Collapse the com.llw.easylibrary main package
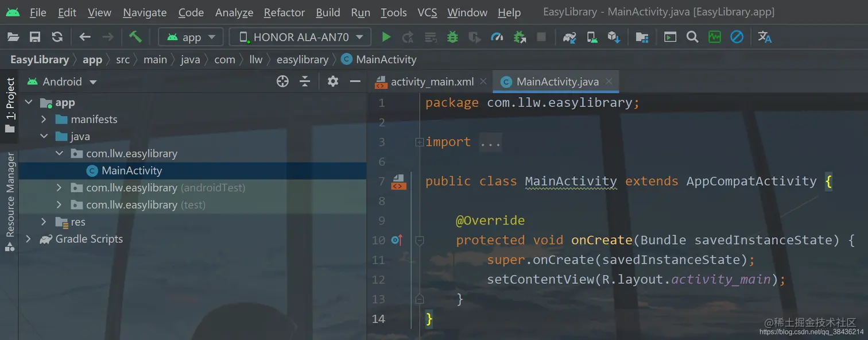 point(59,154)
